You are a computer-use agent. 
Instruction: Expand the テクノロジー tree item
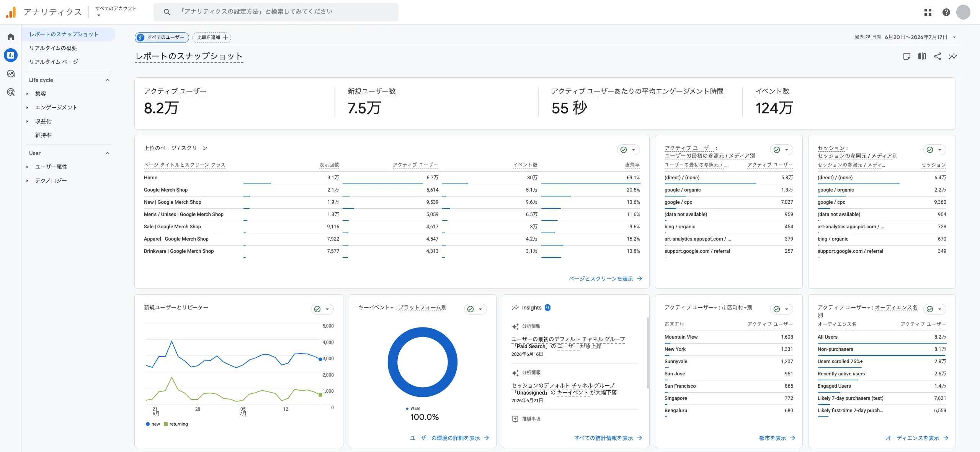27,181
